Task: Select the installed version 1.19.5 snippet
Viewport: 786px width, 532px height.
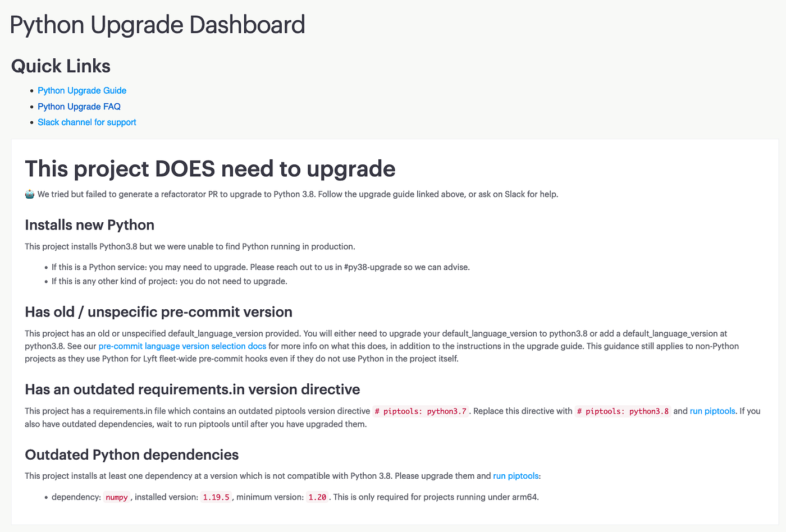Action: coord(216,497)
